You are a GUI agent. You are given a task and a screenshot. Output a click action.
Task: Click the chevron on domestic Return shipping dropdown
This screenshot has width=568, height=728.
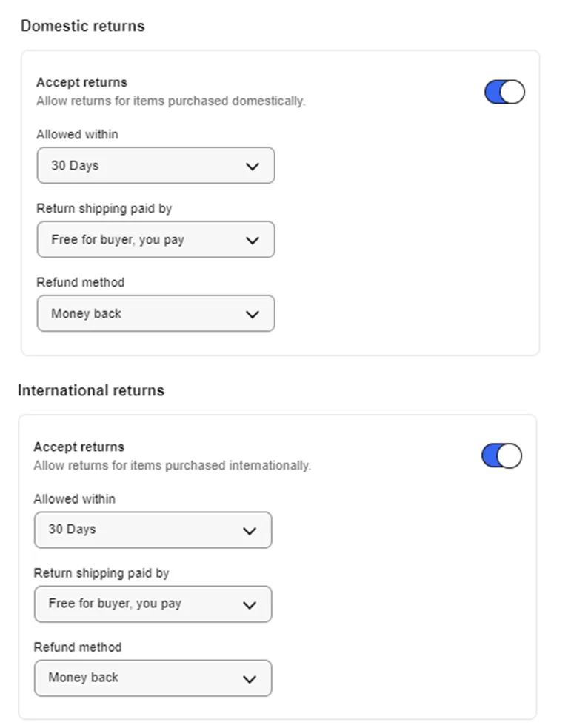point(253,239)
